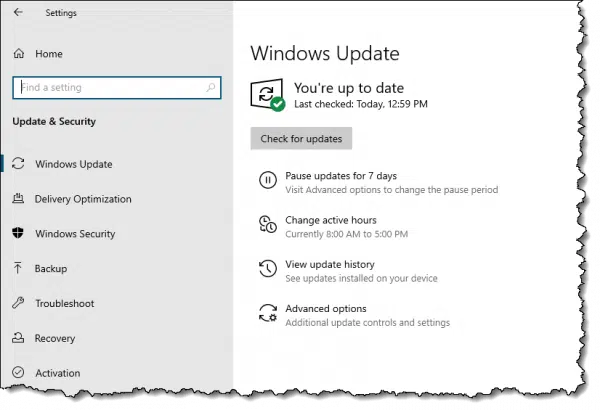Viewport: 600px width, 410px height.
Task: Click the Advanced options gear-sync icon
Action: pyautogui.click(x=267, y=313)
